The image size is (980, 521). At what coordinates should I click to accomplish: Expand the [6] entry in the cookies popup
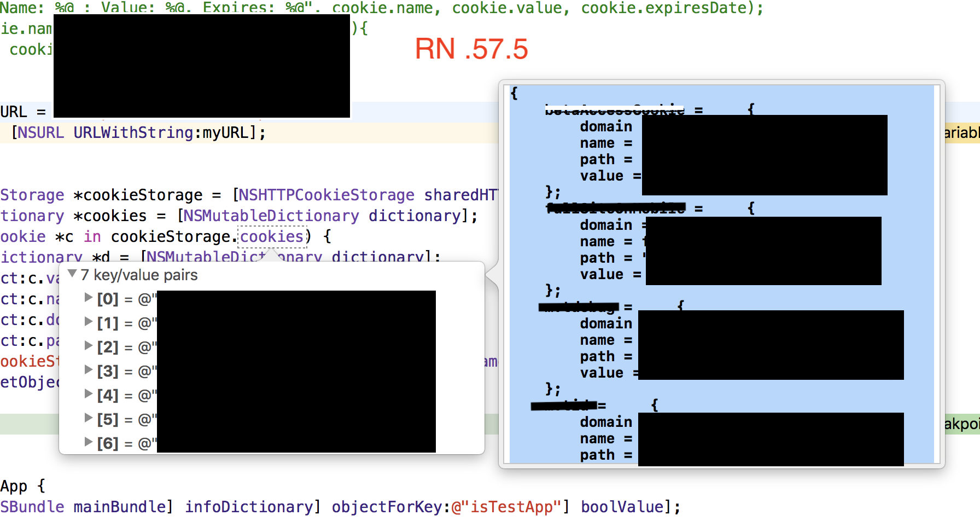click(88, 442)
